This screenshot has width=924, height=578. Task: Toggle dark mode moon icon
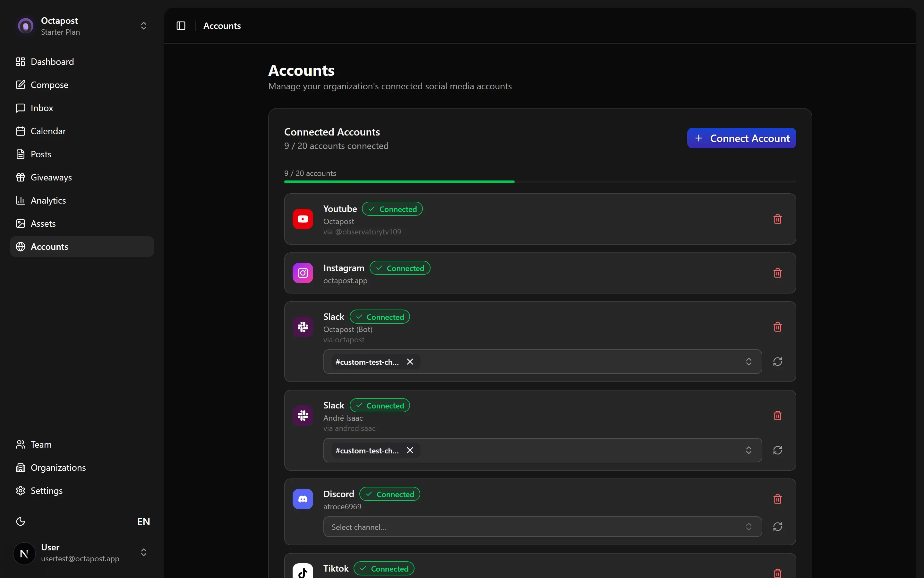(x=21, y=521)
